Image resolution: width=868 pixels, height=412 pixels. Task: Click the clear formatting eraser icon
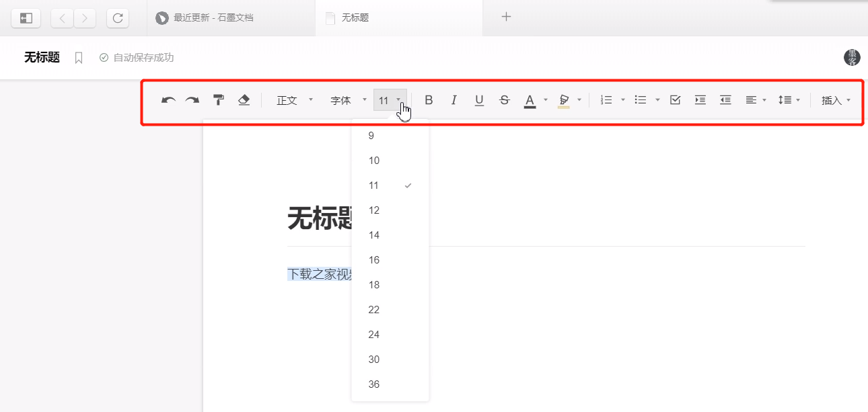[x=244, y=99]
